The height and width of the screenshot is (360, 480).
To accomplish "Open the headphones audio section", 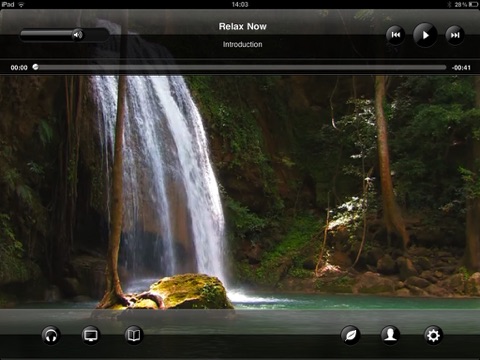I will [x=51, y=335].
